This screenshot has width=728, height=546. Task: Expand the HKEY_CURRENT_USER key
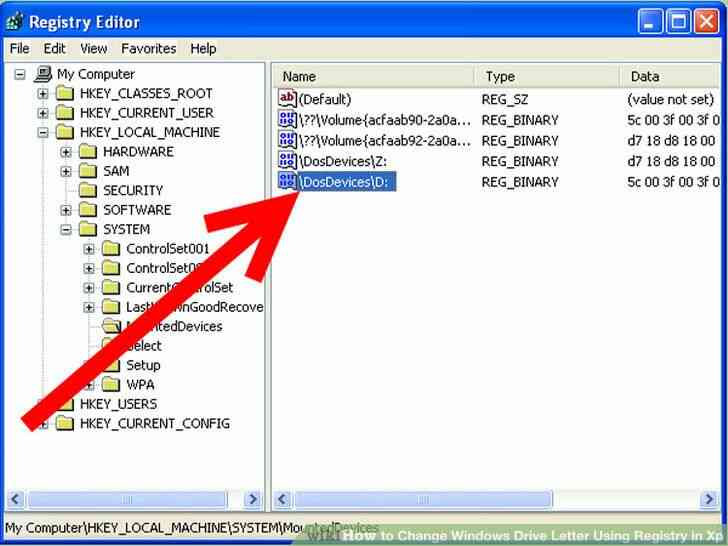pos(43,113)
